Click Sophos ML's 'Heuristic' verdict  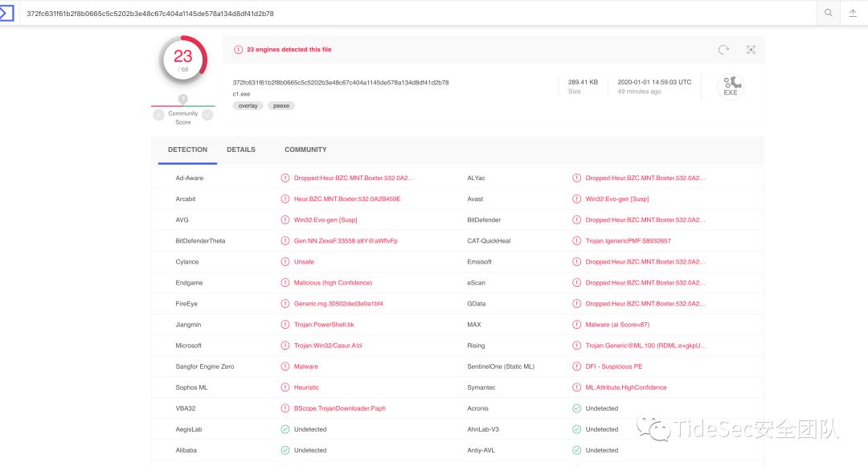pos(306,387)
